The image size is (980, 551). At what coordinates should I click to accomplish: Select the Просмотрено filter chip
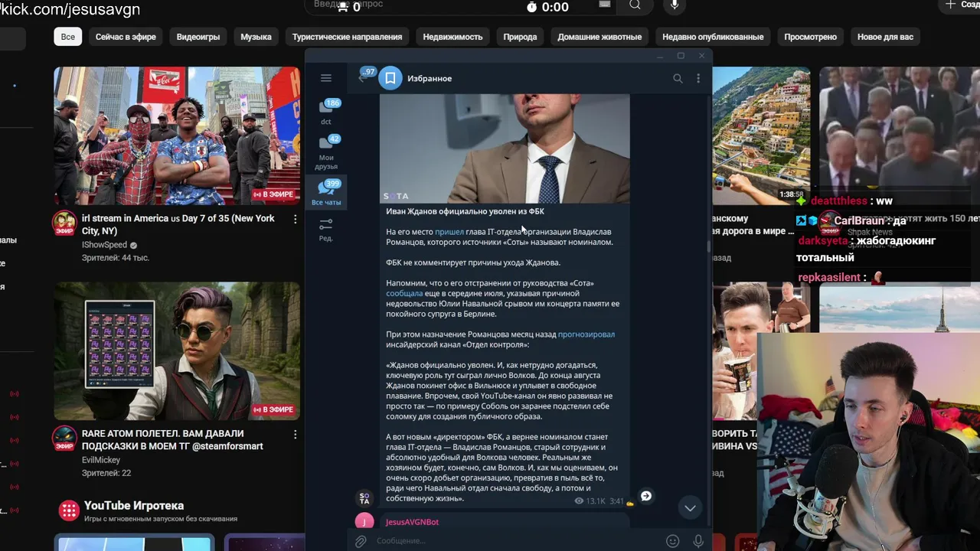(811, 37)
